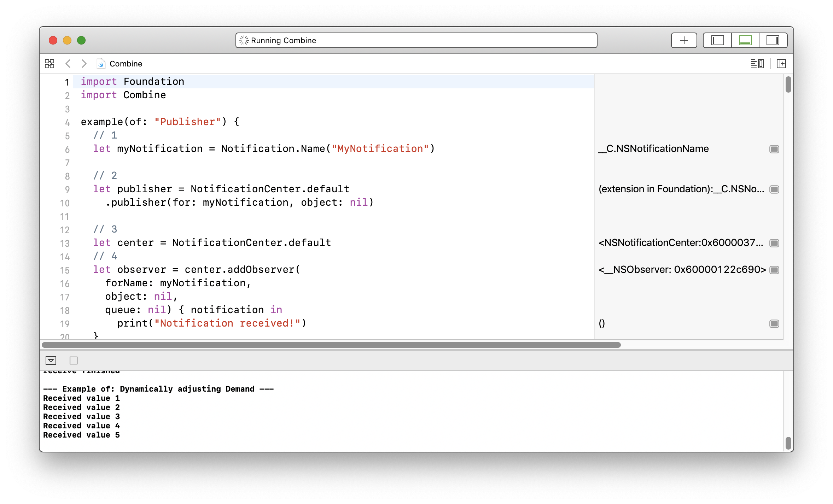Image resolution: width=833 pixels, height=504 pixels.
Task: Show quick look for __NSObserver result
Action: (774, 270)
